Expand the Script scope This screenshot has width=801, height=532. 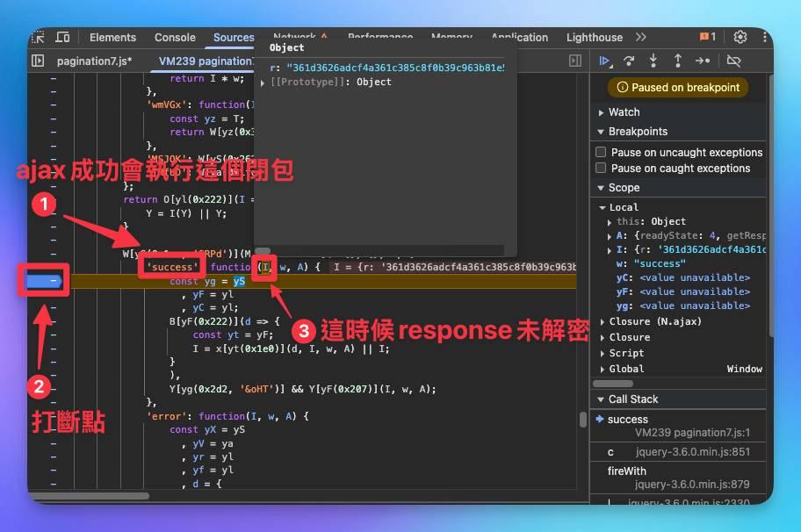603,353
